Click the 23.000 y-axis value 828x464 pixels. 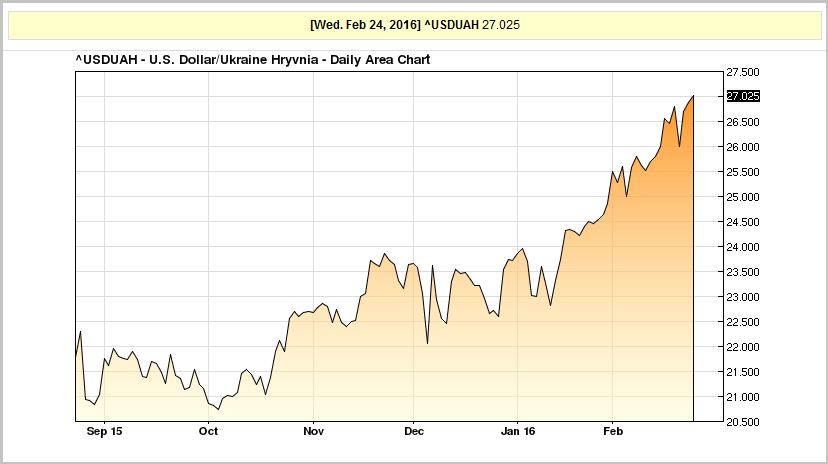[x=743, y=297]
